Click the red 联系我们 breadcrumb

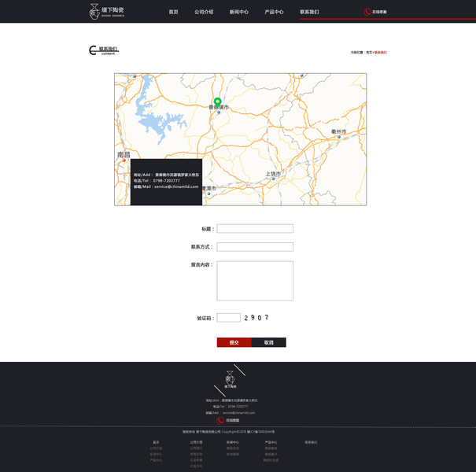pos(381,53)
